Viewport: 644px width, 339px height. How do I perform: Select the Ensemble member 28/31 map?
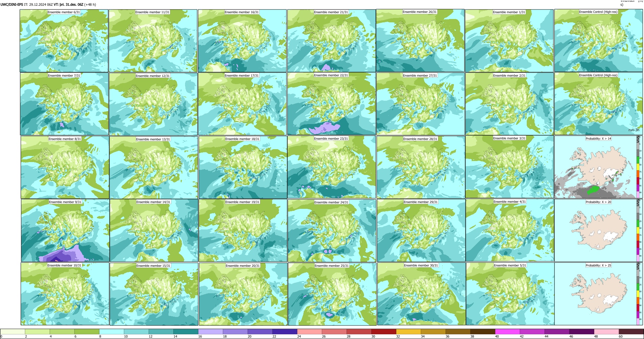(421, 167)
